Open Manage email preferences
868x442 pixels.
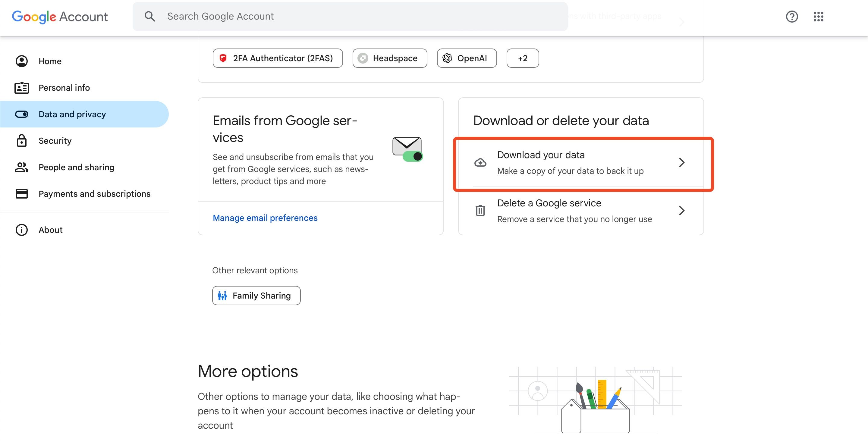265,218
